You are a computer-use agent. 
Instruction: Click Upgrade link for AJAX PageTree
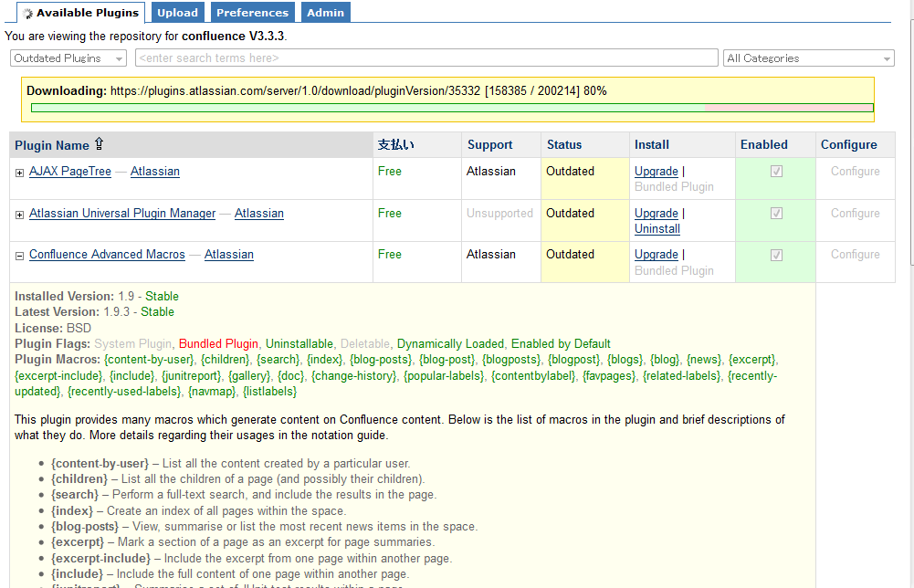pos(656,172)
